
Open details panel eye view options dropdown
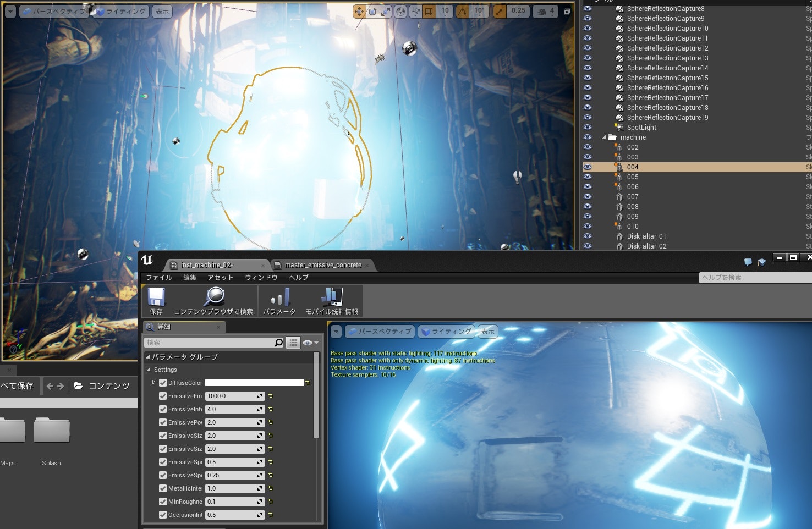pos(310,343)
